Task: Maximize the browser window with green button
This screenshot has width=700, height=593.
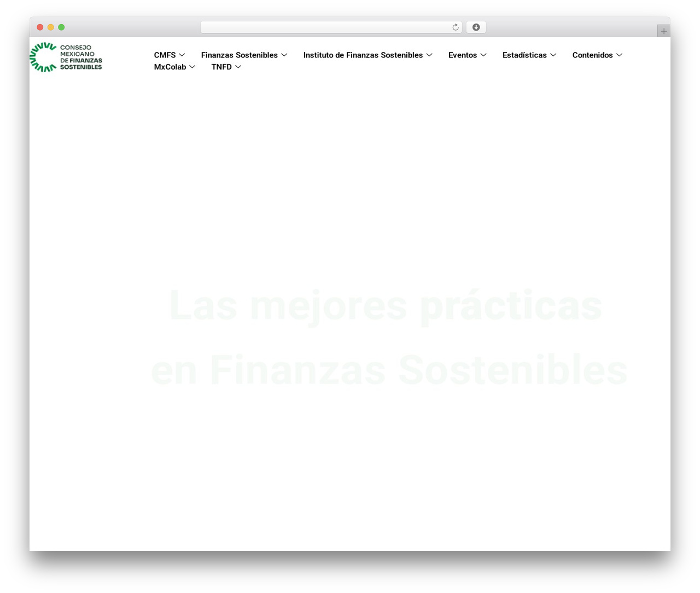Action: tap(61, 27)
